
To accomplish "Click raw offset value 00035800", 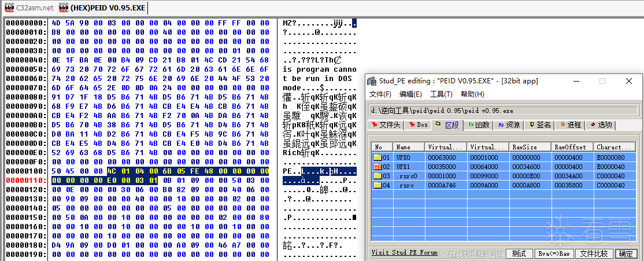I will click(569, 186).
